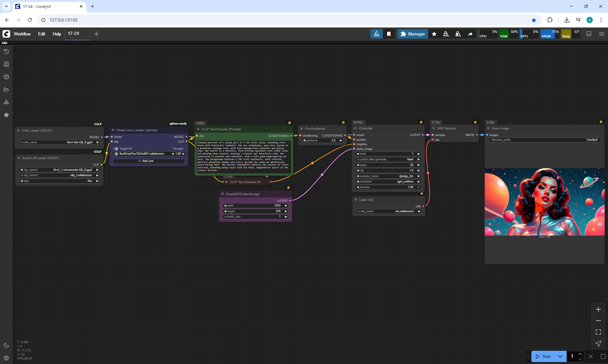
Task: Click the share arrow icon in toolbar
Action: [x=470, y=34]
